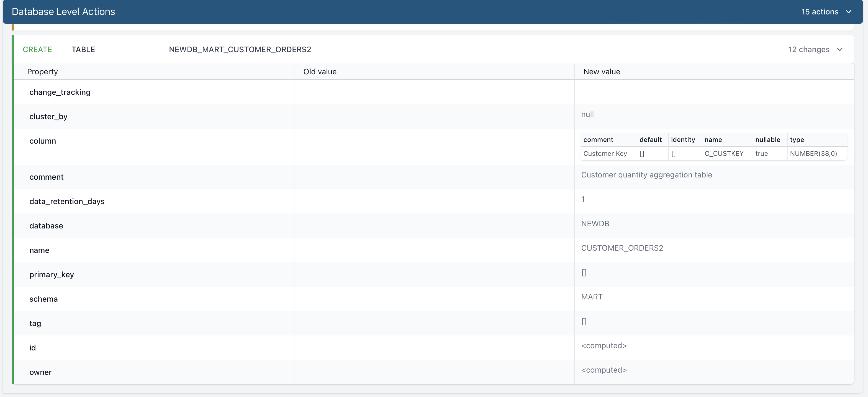Select the primary_key property label
Viewport: 868px width, 397px height.
52,274
